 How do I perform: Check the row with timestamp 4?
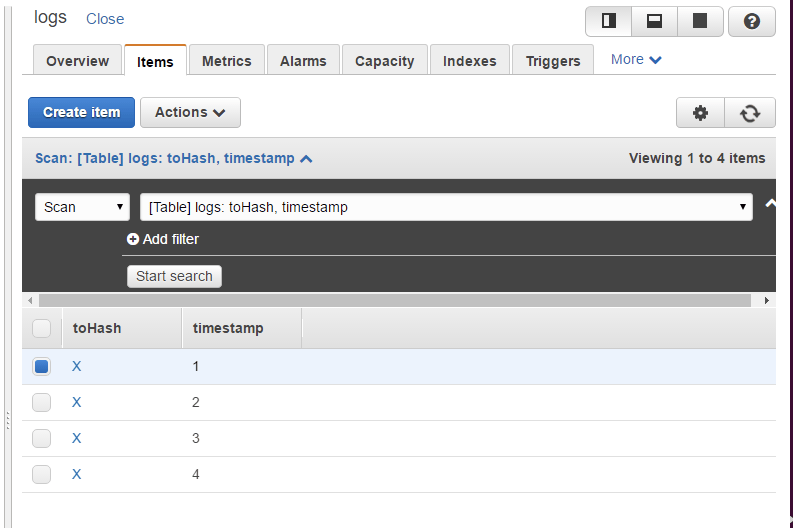[x=41, y=474]
